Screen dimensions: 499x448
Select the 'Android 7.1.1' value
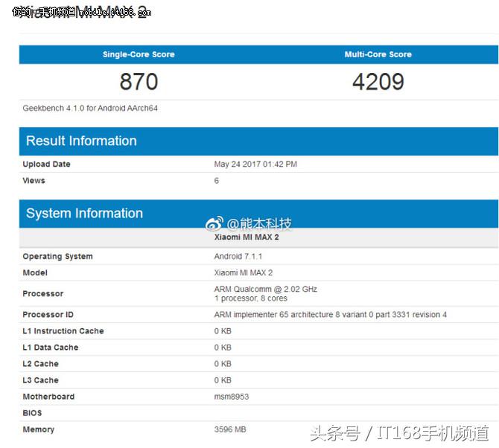point(238,256)
